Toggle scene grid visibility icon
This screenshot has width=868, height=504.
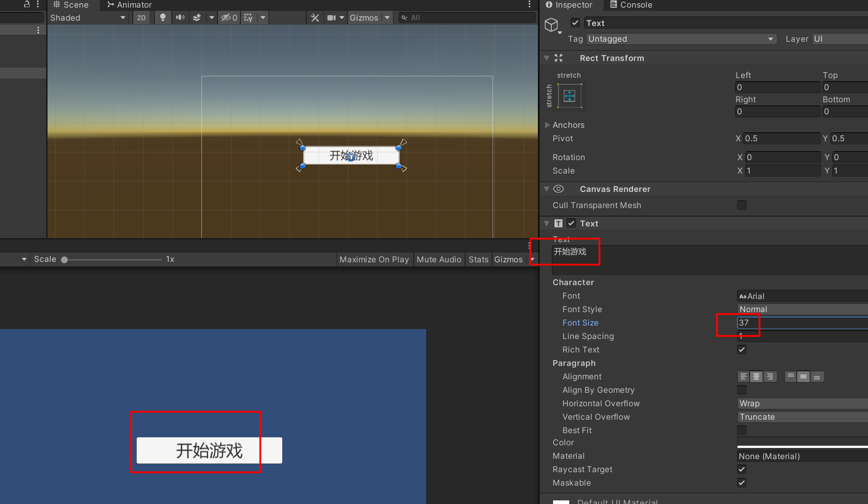(x=248, y=18)
